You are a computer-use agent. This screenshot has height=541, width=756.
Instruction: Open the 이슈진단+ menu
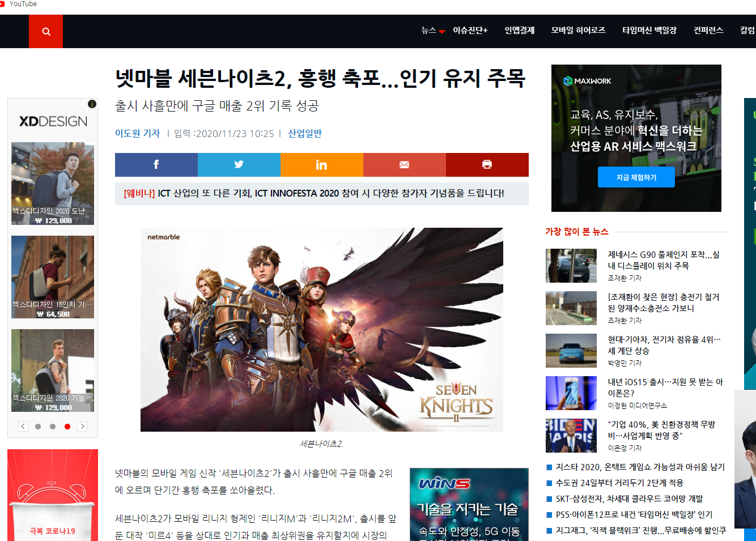pos(470,31)
